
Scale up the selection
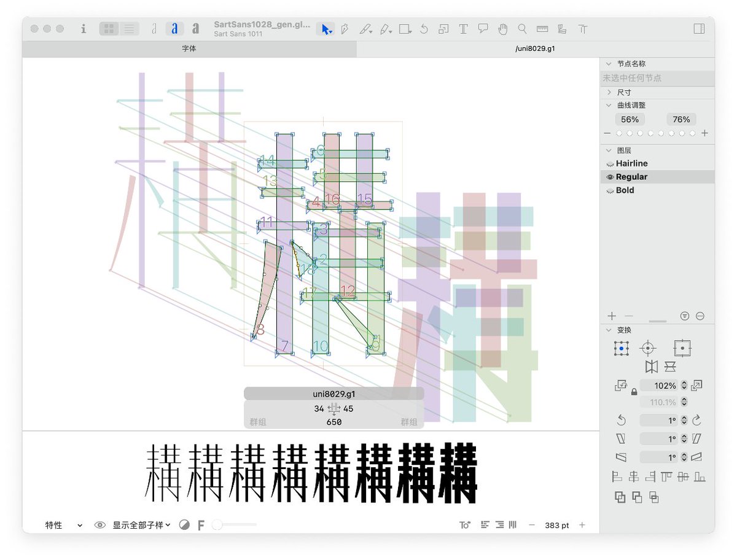(x=696, y=386)
